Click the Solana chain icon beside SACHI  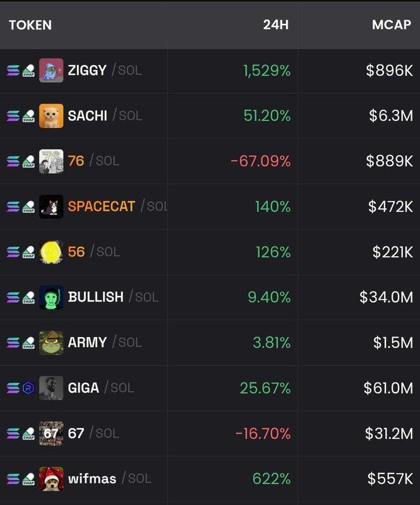click(13, 116)
